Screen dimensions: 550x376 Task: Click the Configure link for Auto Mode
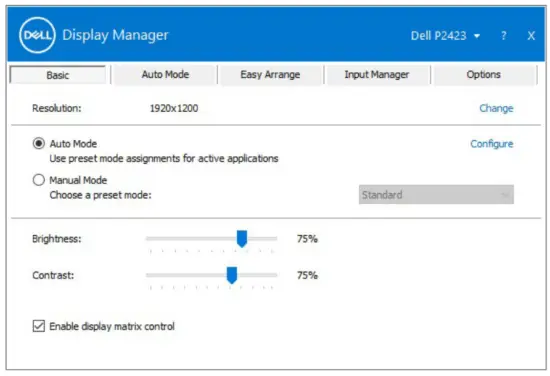(491, 144)
